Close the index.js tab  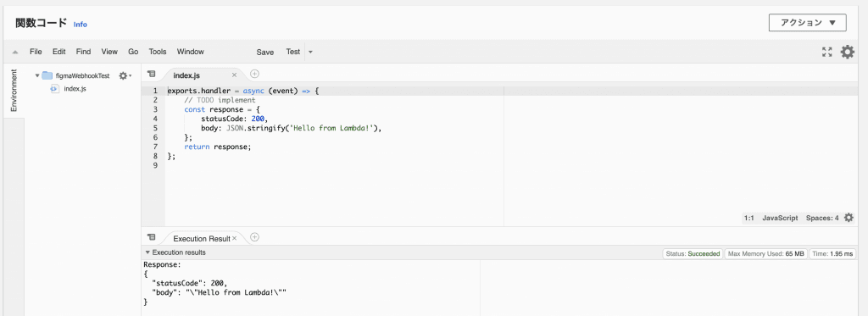coord(234,75)
